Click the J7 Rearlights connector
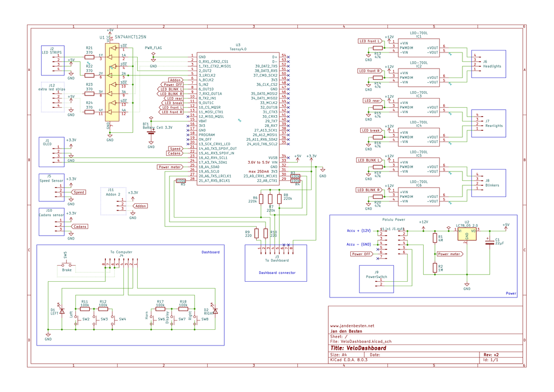This screenshot has height=392, width=554. click(489, 123)
